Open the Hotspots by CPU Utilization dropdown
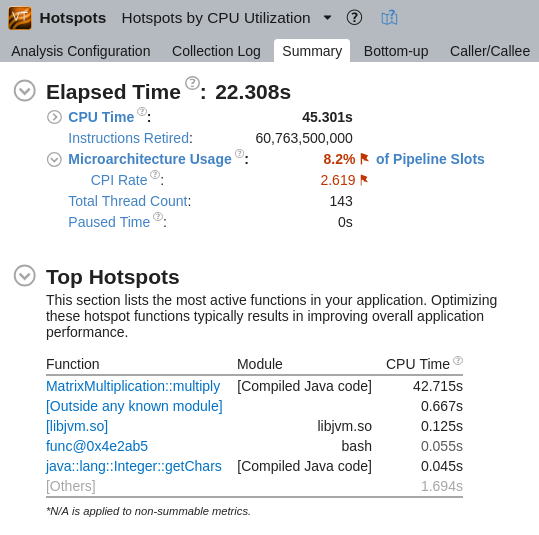The image size is (539, 535). [x=328, y=18]
